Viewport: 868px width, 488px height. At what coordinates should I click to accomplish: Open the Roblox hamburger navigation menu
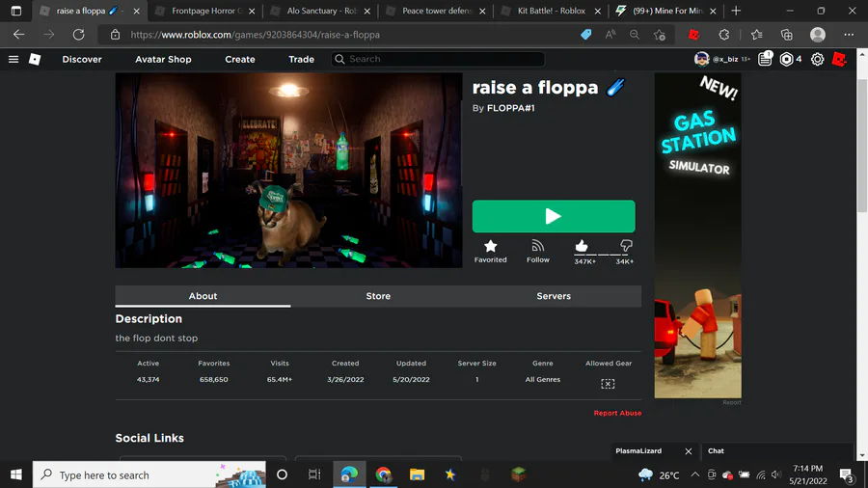coord(14,59)
